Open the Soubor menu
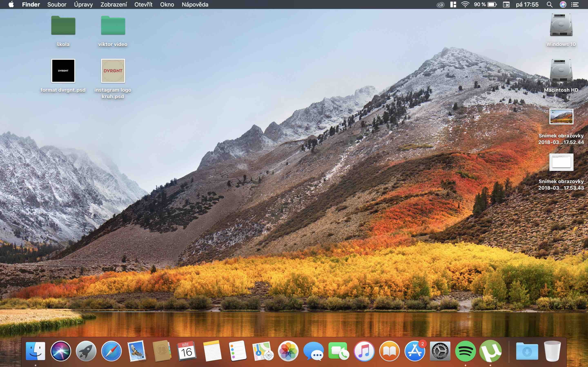588x367 pixels. point(57,4)
